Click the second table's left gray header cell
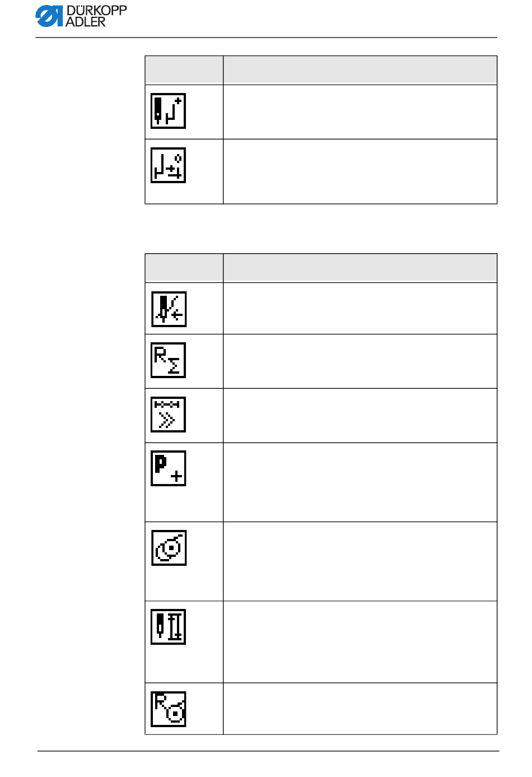 [184, 268]
